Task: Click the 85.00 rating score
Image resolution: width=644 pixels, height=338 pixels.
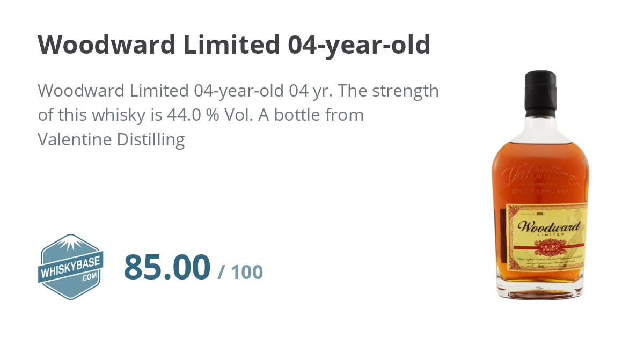Action: pos(167,267)
